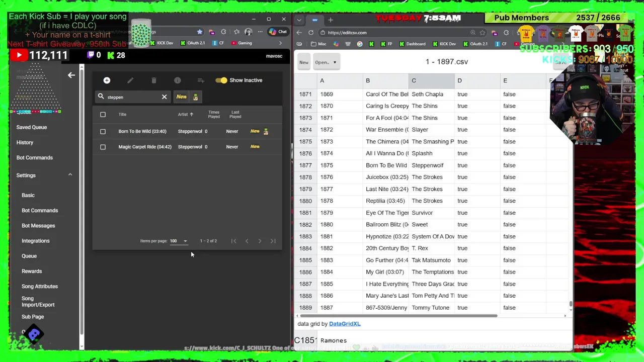The image size is (644, 362).
Task: Open new tab plus in editcsv browser
Action: 331,20
